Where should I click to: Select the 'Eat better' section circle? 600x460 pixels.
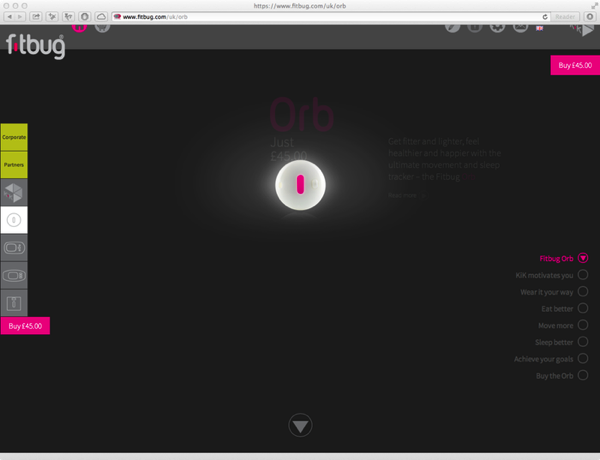click(583, 308)
